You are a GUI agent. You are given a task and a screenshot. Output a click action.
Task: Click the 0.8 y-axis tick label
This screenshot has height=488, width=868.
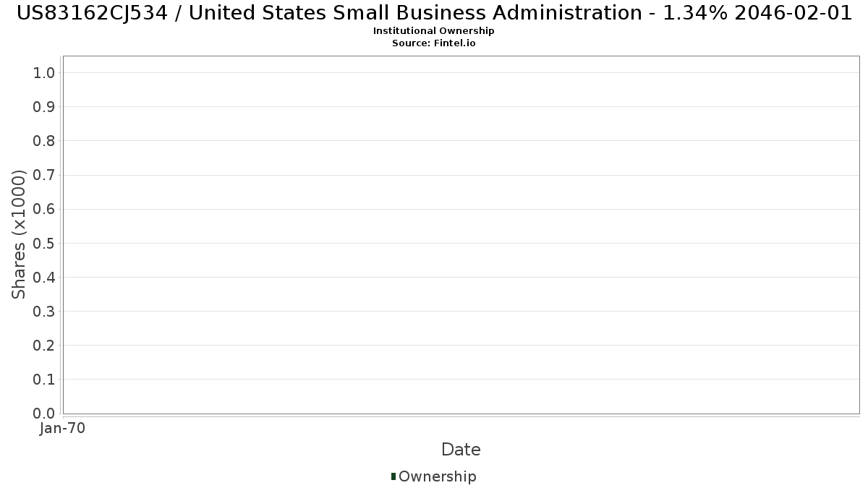pos(44,141)
